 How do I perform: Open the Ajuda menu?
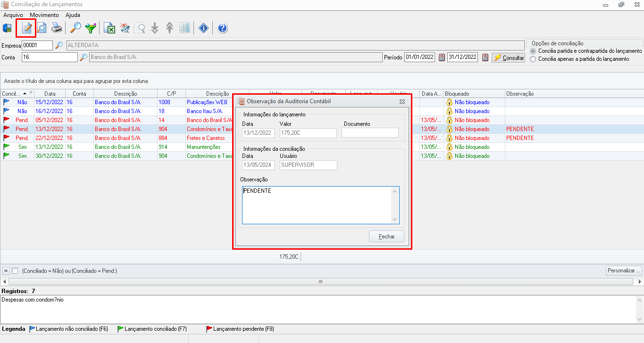click(73, 15)
